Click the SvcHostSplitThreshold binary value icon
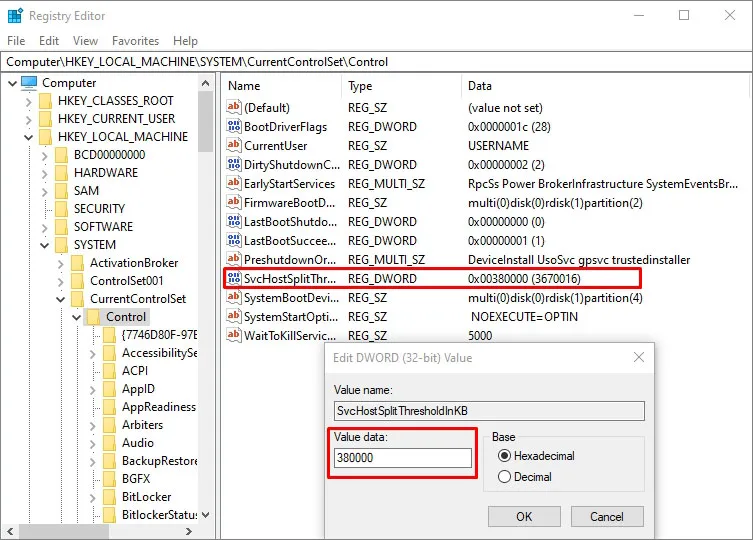 click(234, 279)
